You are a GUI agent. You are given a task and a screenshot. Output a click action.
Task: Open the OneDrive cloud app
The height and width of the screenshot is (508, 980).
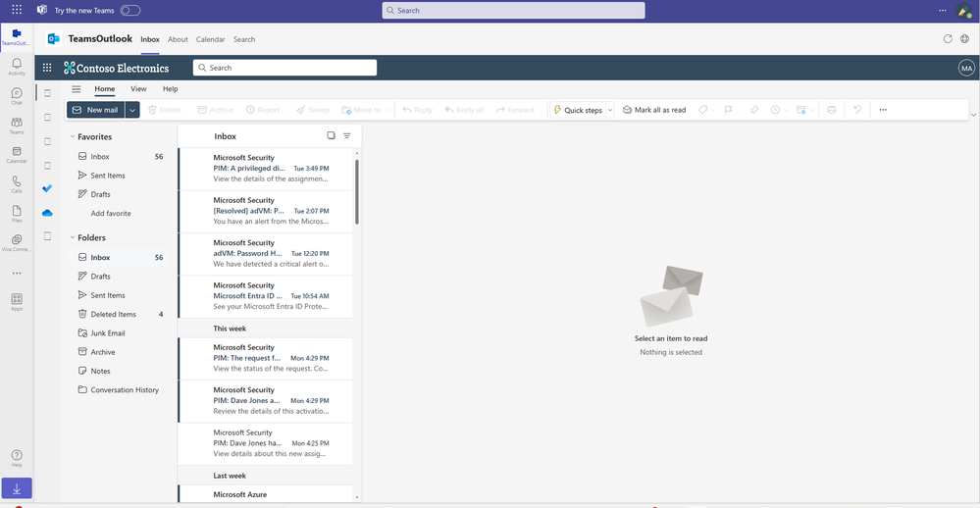pyautogui.click(x=47, y=213)
